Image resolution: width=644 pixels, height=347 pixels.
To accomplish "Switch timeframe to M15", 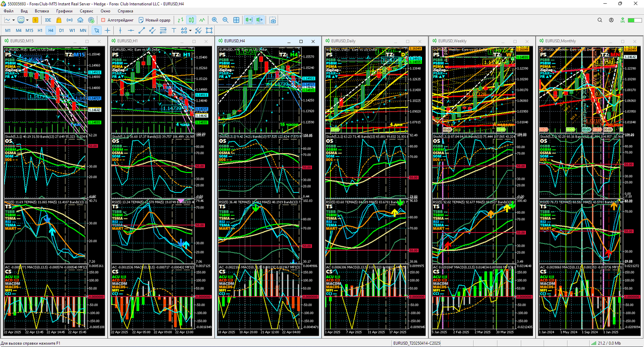I will [30, 31].
